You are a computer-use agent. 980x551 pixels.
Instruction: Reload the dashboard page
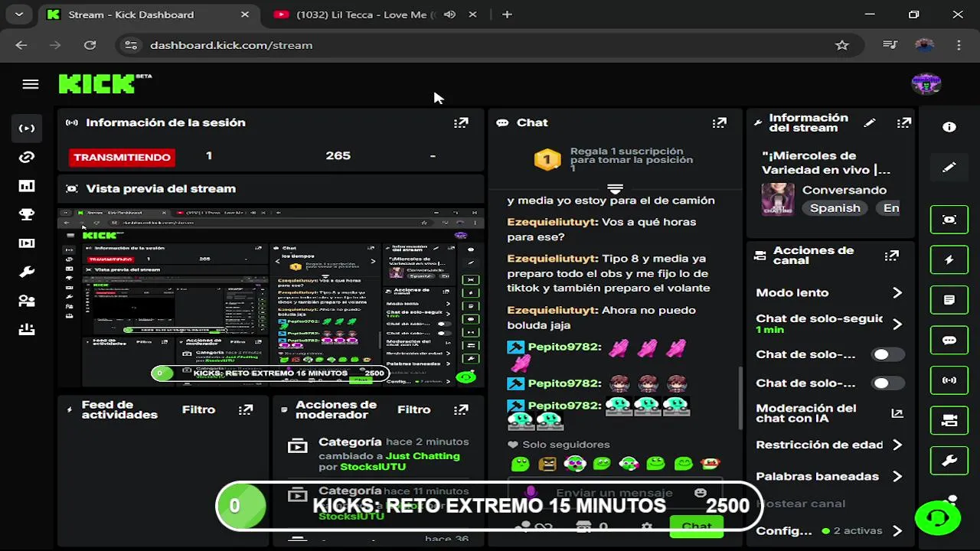[90, 45]
